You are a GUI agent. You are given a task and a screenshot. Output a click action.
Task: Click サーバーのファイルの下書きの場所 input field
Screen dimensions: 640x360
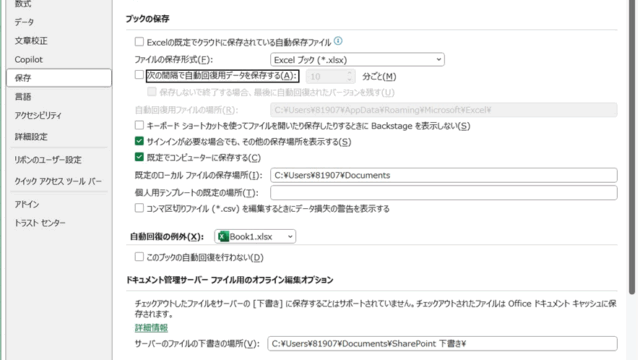[442, 344]
